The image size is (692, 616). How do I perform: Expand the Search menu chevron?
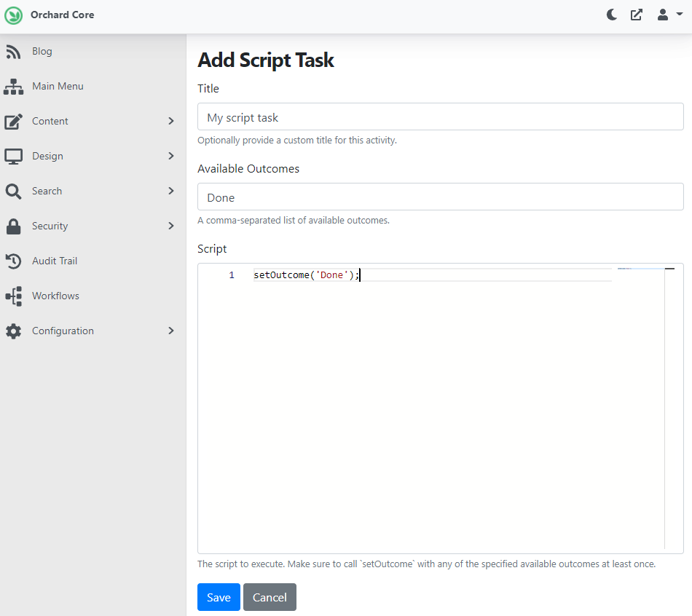pyautogui.click(x=171, y=191)
